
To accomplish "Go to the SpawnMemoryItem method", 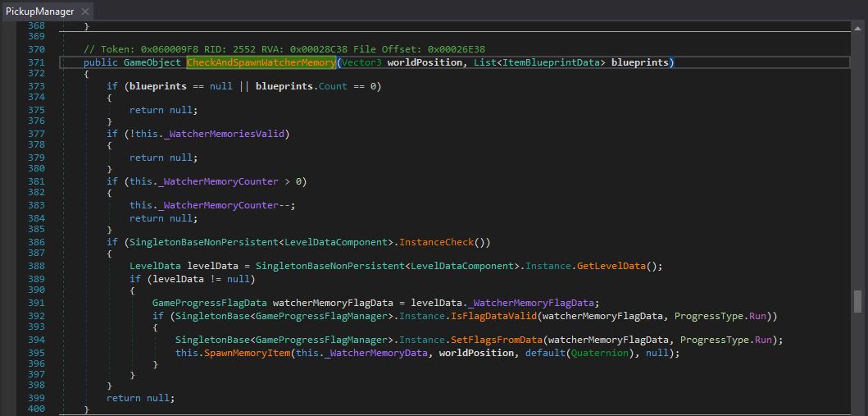I will click(242, 353).
